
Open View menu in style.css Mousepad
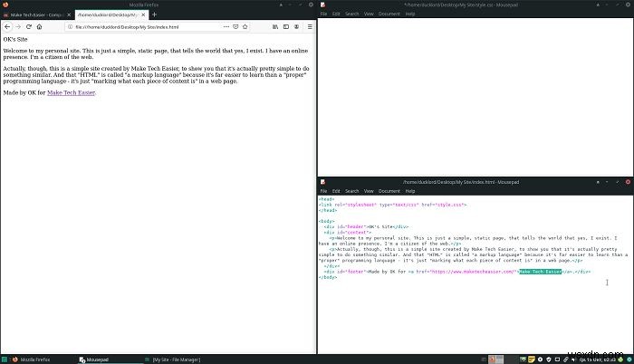pos(369,14)
